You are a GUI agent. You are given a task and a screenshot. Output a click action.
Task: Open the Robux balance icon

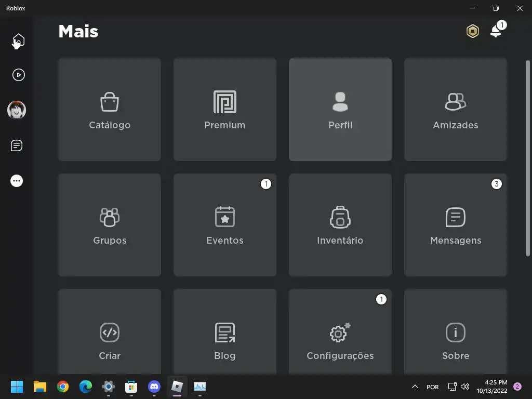pyautogui.click(x=472, y=31)
